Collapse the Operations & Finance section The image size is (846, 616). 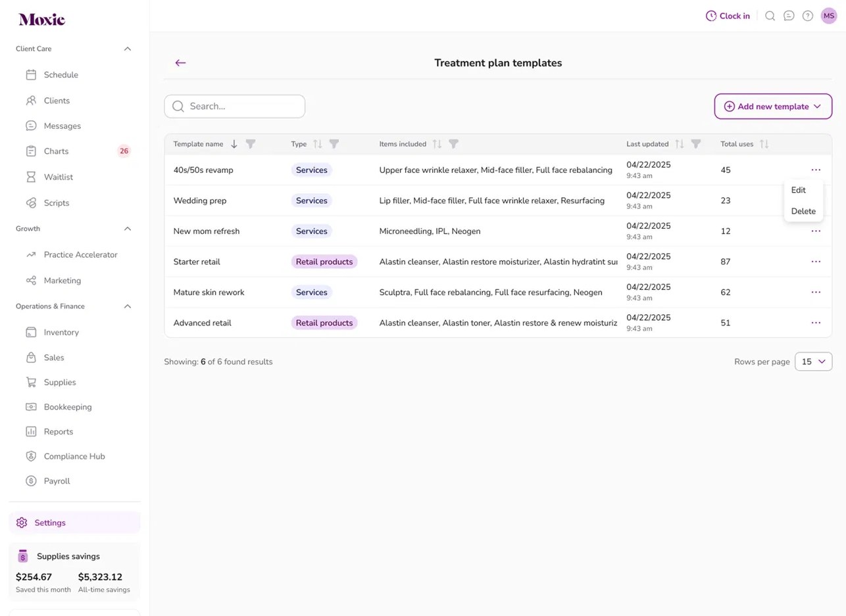(x=128, y=306)
